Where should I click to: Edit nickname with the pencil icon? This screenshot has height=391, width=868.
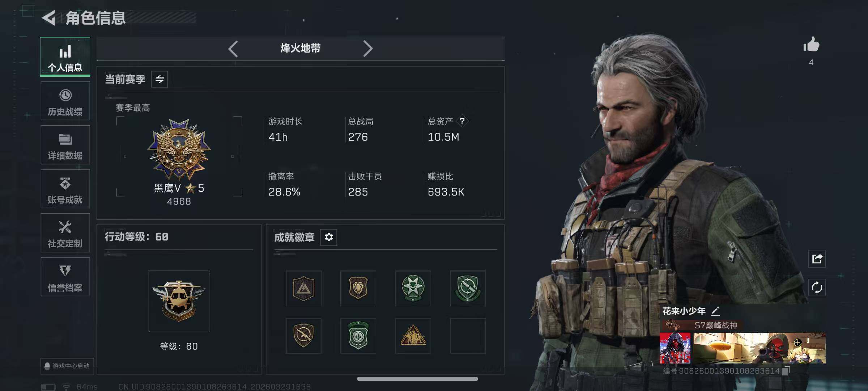click(x=715, y=311)
